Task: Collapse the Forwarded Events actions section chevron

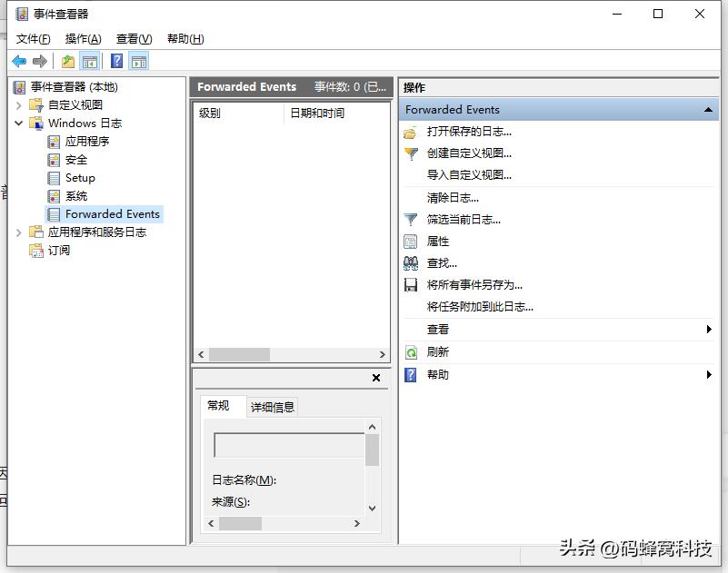Action: click(x=710, y=108)
